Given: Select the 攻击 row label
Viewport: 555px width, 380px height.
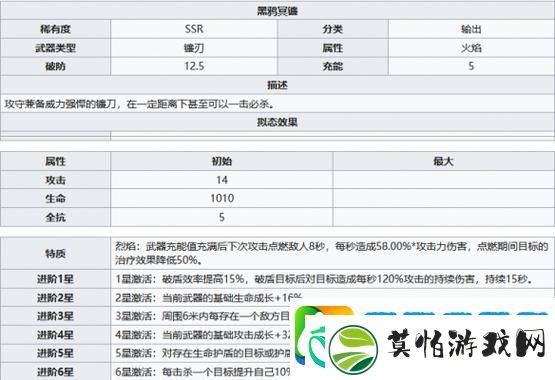Looking at the screenshot, I should click(x=55, y=180).
